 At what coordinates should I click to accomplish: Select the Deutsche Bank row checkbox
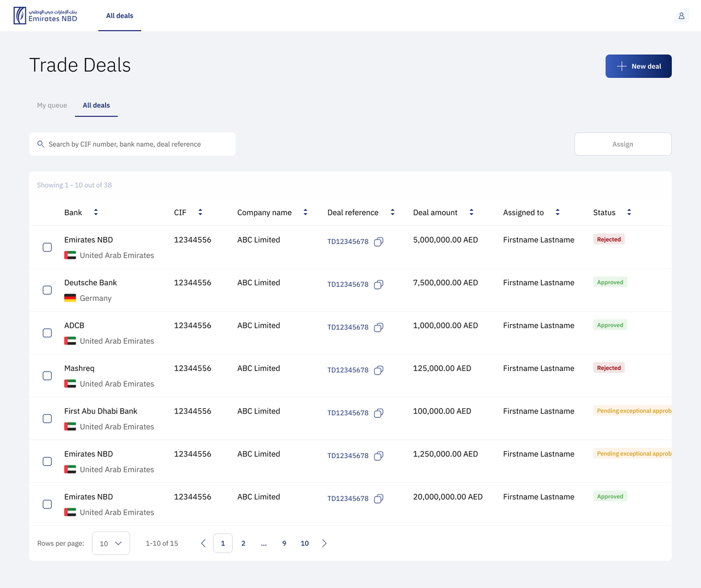[x=47, y=290]
